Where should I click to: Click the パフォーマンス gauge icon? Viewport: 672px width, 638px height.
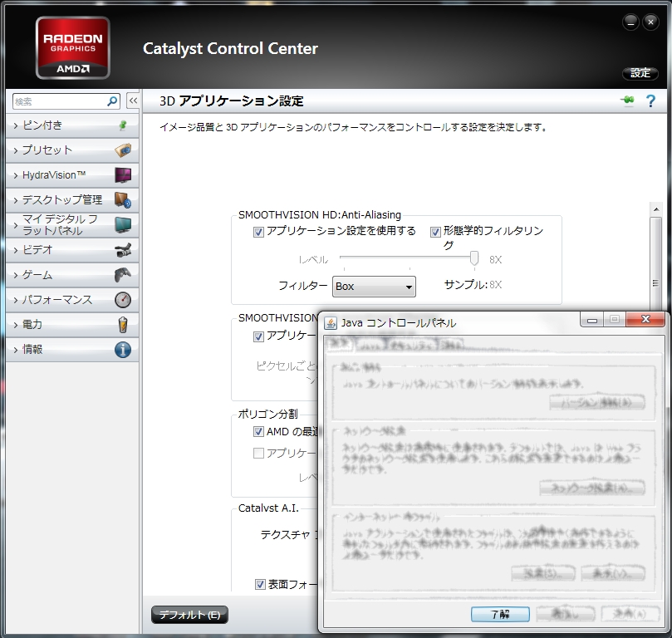click(x=123, y=300)
